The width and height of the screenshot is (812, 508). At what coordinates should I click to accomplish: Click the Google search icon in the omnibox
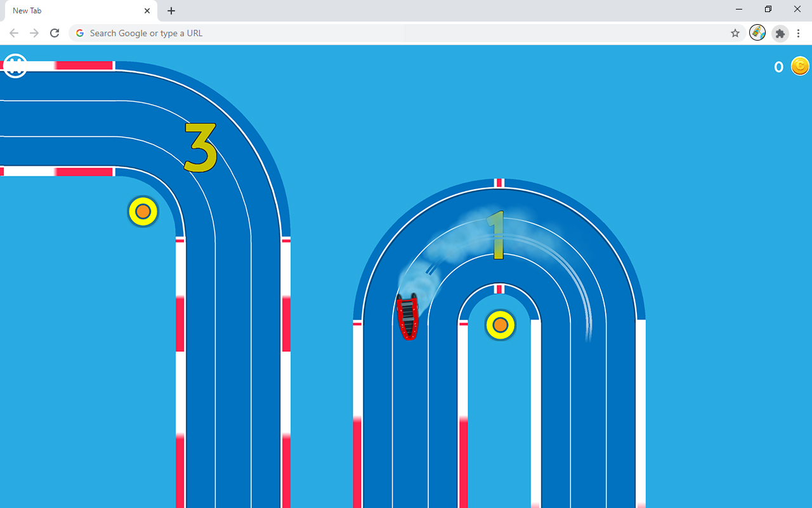(79, 33)
